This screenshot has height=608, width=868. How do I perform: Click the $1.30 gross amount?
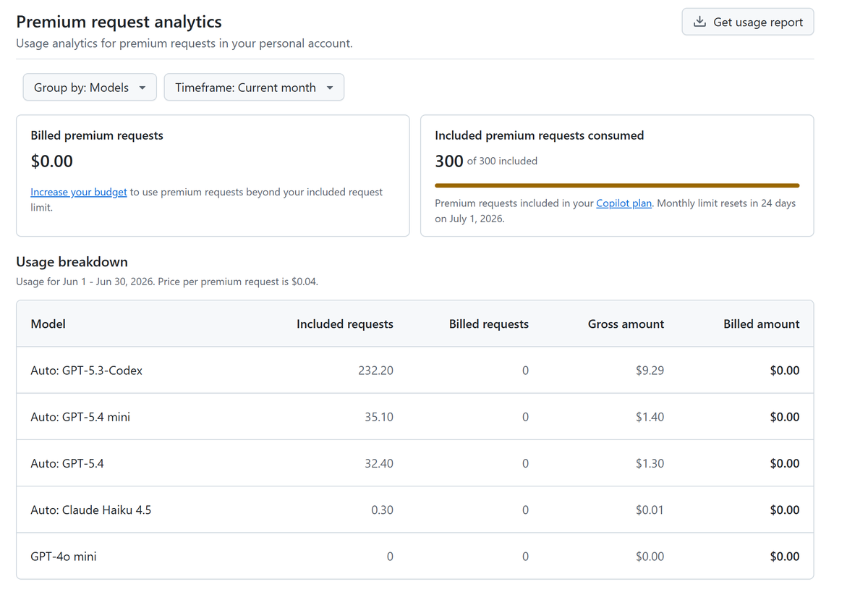tap(650, 463)
